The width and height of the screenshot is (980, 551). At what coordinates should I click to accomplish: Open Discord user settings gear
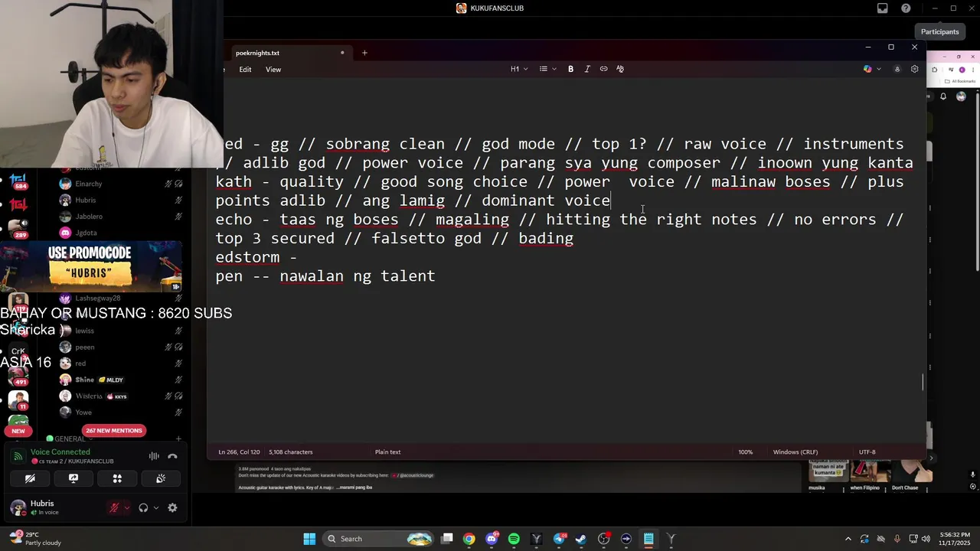click(172, 507)
